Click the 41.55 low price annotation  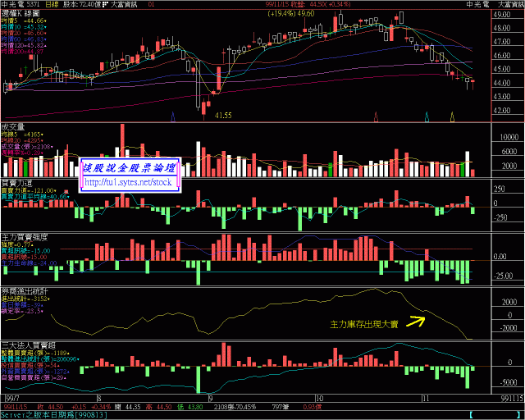coord(223,116)
